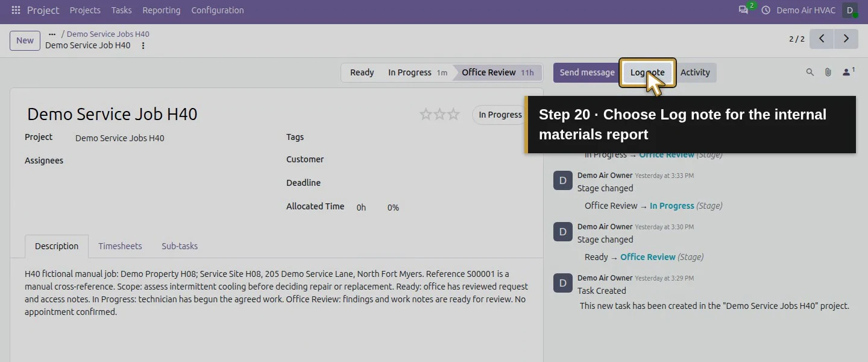
Task: Open the activities clock icon
Action: tap(766, 10)
